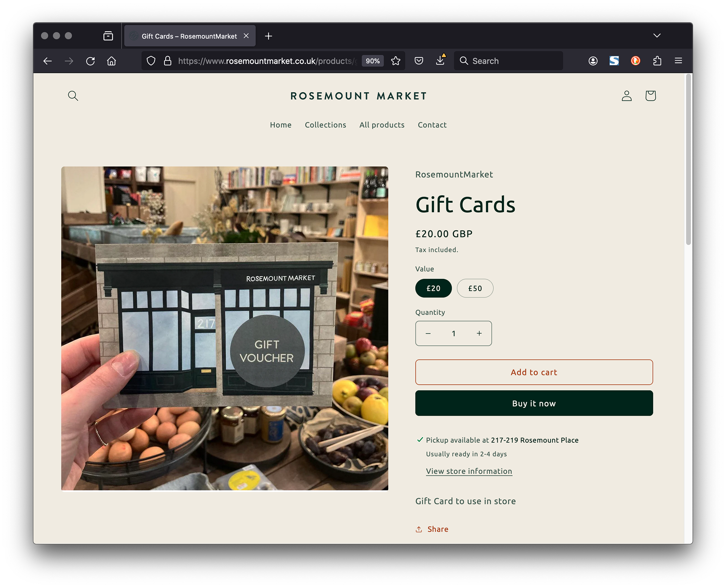
Task: Select the Gift Cards browser tab
Action: tap(189, 36)
